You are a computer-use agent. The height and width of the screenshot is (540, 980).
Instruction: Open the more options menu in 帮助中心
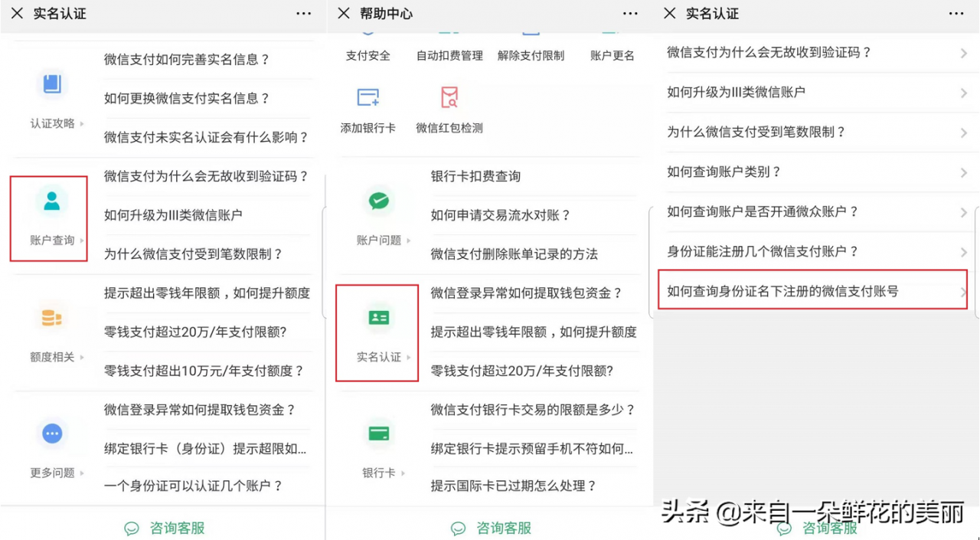(x=629, y=13)
